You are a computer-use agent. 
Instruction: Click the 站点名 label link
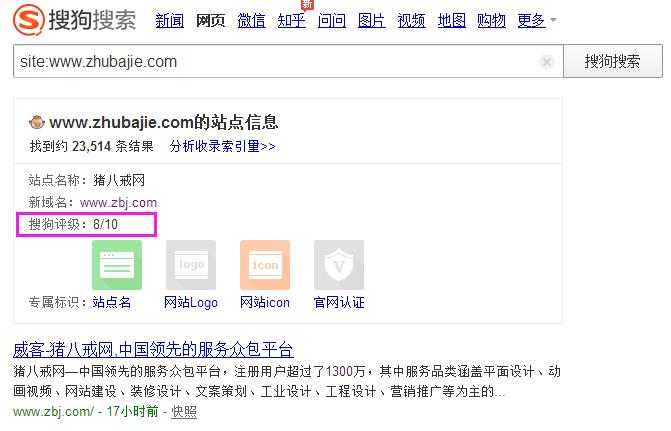(x=112, y=302)
